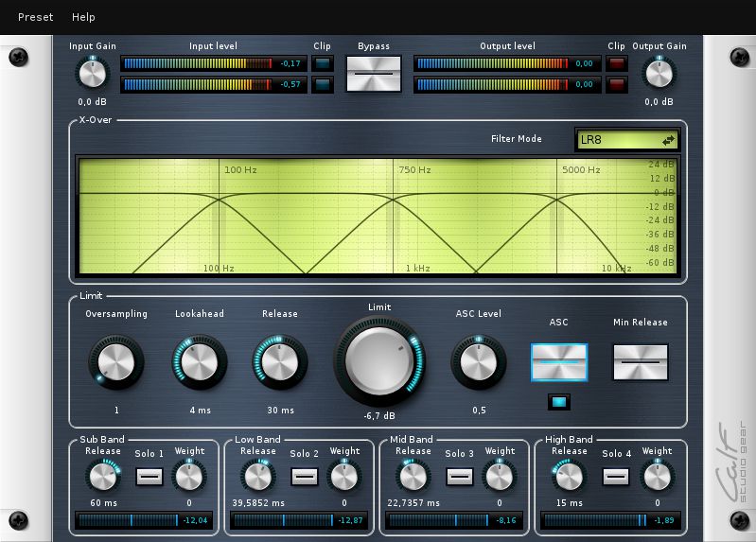Disable the ASC toggle
Viewport: 756px width, 542px height.
[x=558, y=361]
